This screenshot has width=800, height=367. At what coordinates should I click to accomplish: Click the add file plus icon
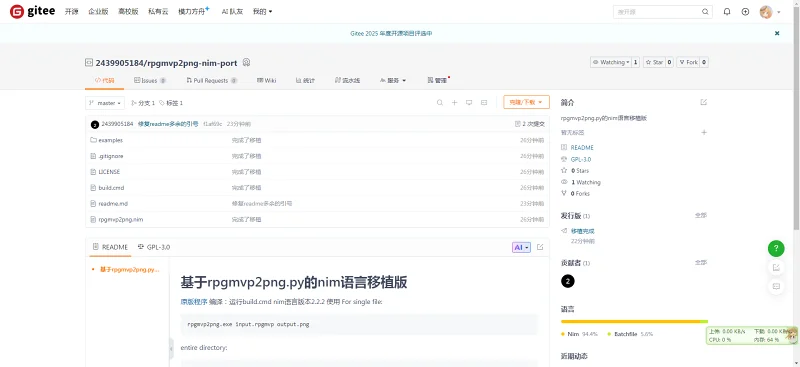tap(454, 103)
